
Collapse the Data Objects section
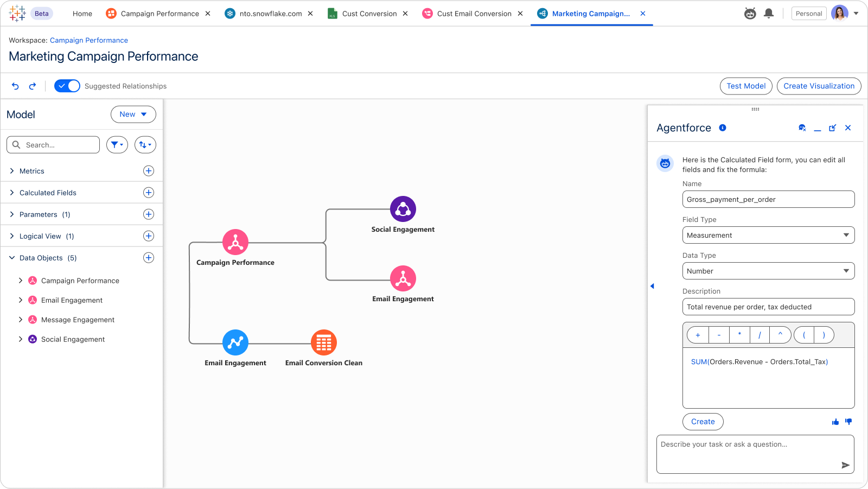tap(12, 258)
